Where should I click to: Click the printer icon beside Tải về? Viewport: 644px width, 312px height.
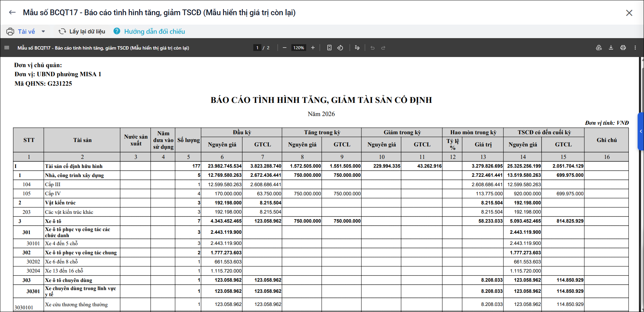click(10, 31)
